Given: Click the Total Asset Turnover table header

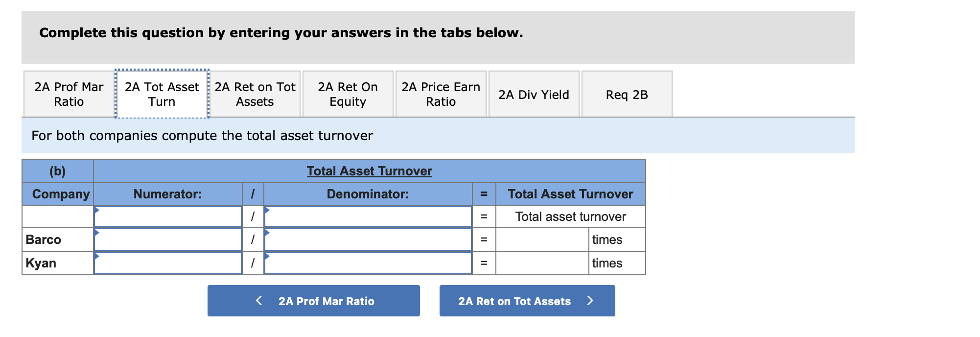Looking at the screenshot, I should tap(369, 171).
